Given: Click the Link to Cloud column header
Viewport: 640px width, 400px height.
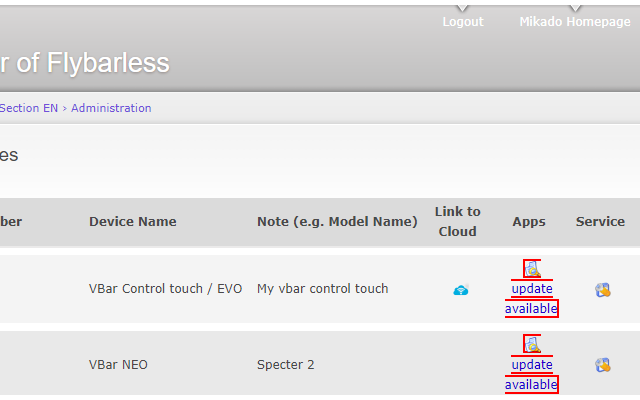Looking at the screenshot, I should pos(458,222).
